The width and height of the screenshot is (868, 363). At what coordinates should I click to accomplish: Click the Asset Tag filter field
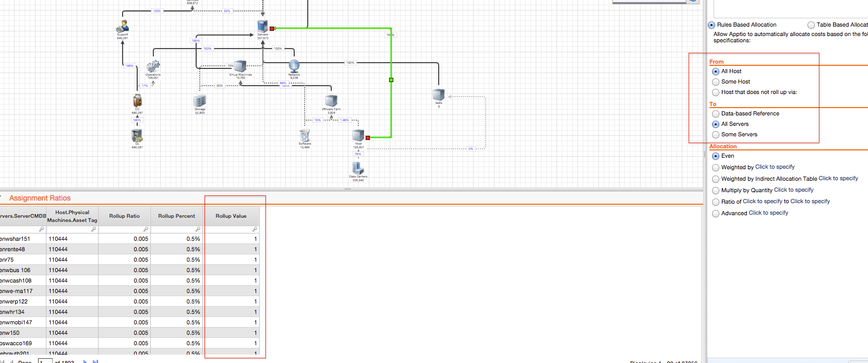tap(72, 229)
